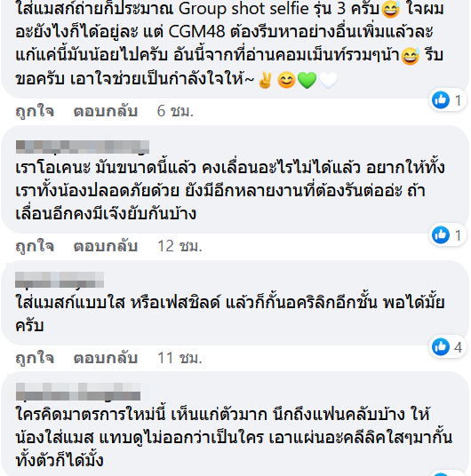Open the 6 ชม. timestamp link
Viewport: 471px width, 476px height.
[x=175, y=111]
